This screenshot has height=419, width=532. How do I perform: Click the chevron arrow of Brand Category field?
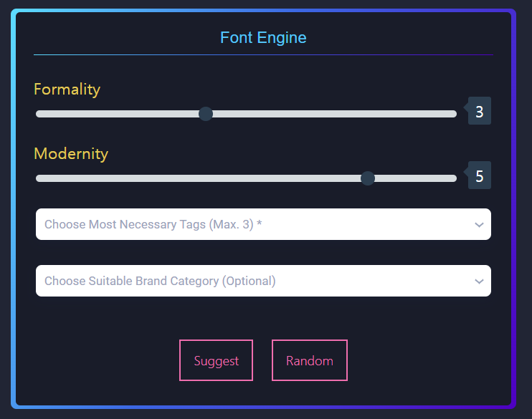tap(480, 281)
